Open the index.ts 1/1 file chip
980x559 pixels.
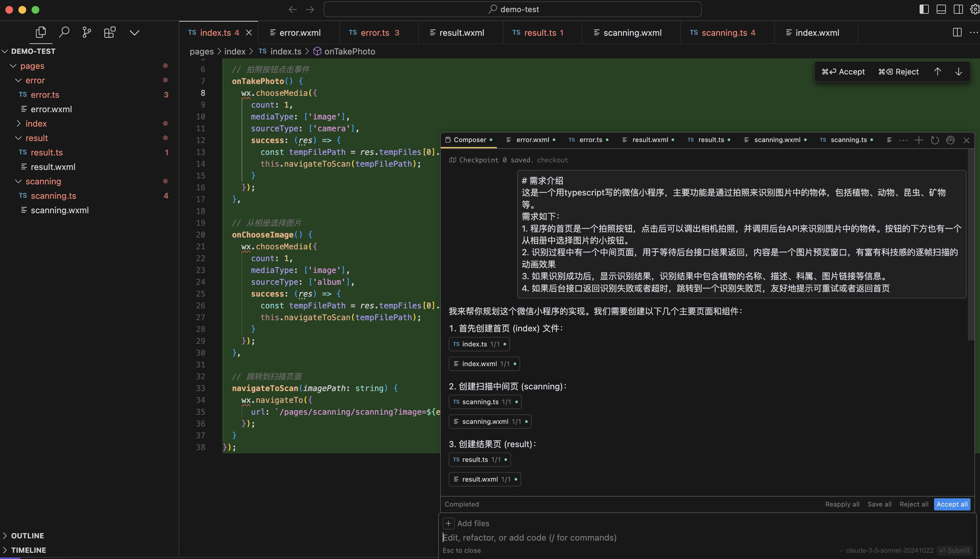[479, 344]
